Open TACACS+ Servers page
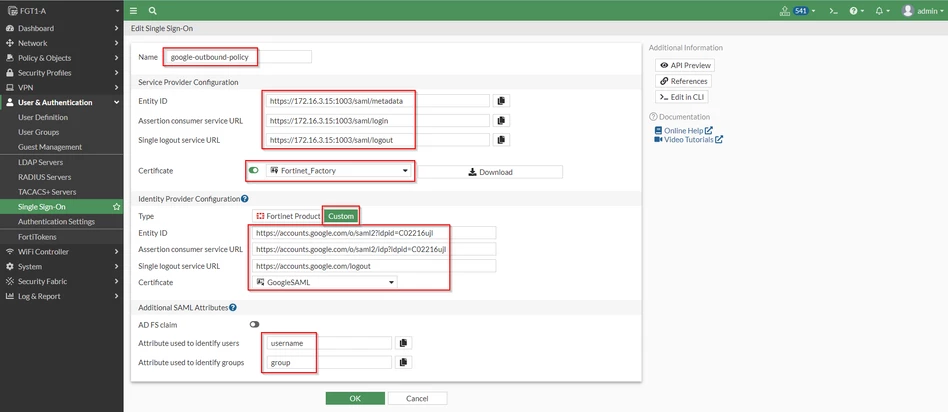 tap(47, 192)
